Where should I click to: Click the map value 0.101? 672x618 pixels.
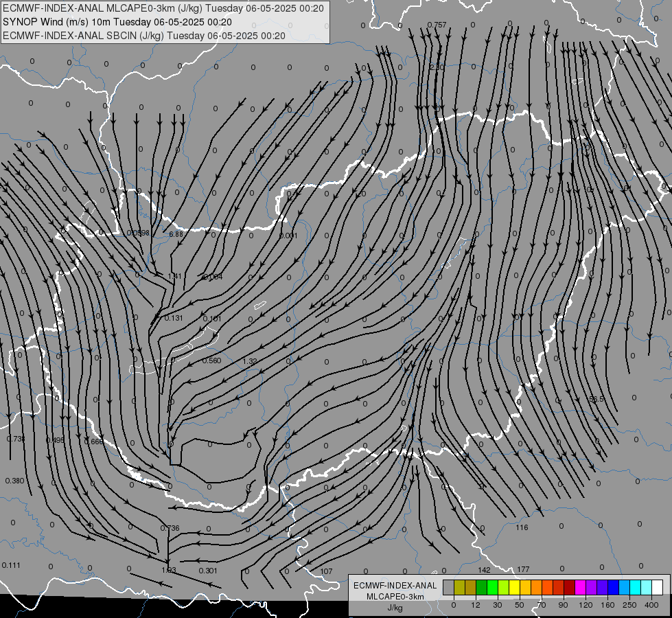tap(212, 318)
